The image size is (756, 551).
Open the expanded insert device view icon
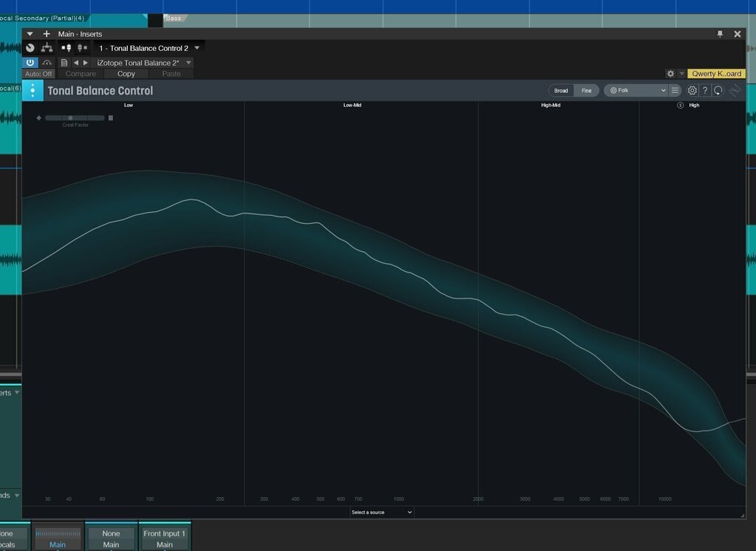(66, 48)
